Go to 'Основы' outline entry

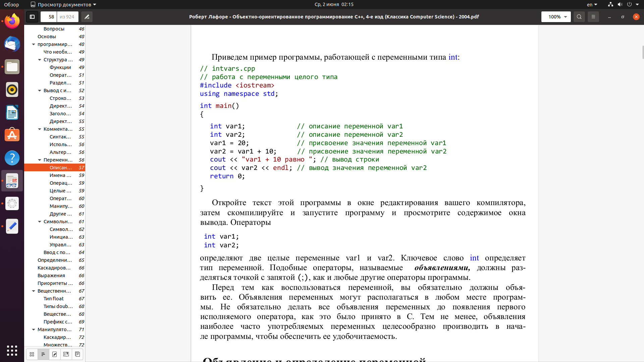(55, 37)
